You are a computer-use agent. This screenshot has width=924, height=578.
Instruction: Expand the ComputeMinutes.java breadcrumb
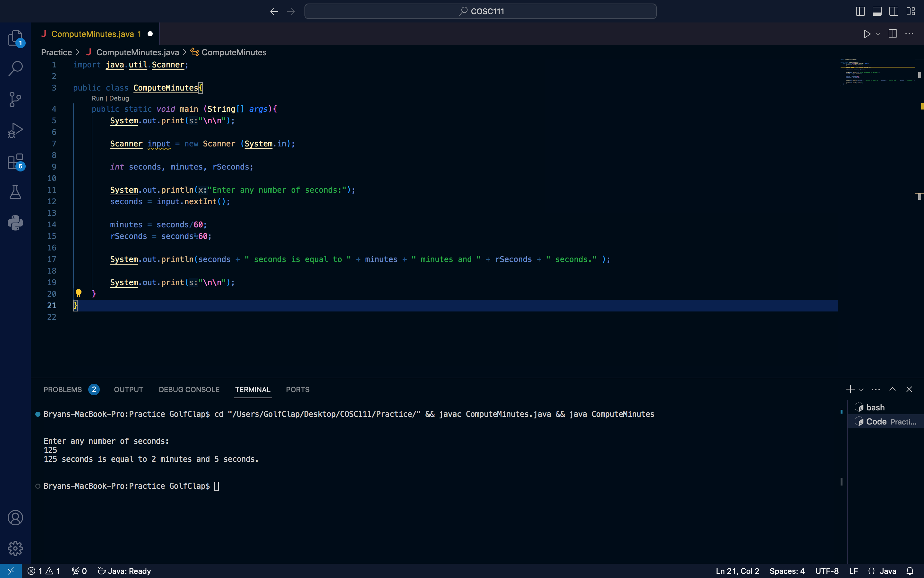tap(137, 52)
